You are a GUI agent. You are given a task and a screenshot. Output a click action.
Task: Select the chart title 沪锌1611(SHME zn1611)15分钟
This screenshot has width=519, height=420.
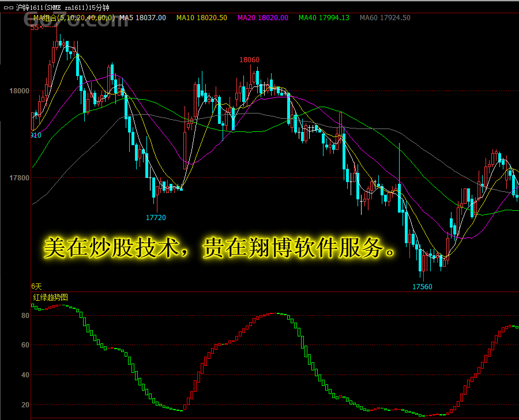coord(62,7)
